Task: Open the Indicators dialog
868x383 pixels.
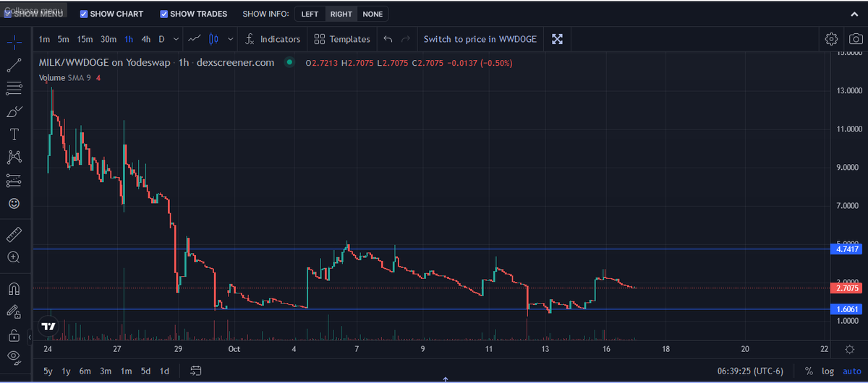Action: tap(273, 39)
